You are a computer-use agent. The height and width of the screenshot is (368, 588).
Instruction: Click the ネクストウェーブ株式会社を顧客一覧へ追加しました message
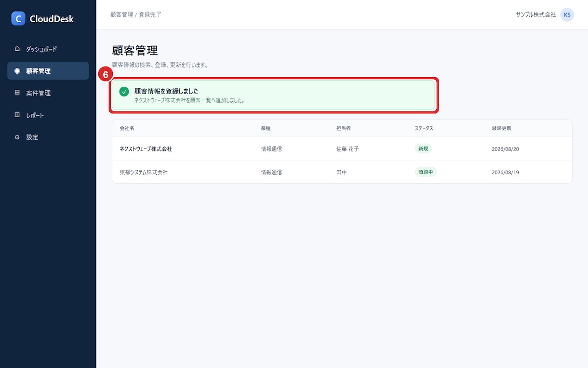pos(189,101)
